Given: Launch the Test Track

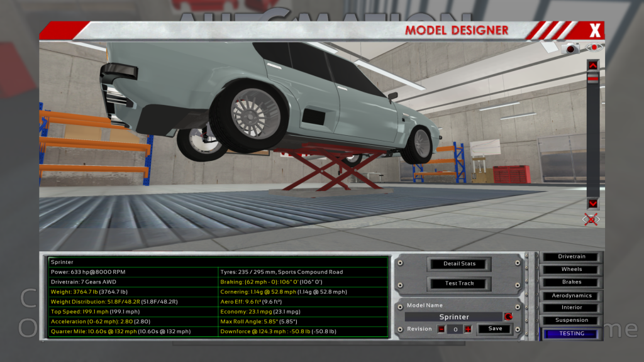Looking at the screenshot, I should pos(459,283).
